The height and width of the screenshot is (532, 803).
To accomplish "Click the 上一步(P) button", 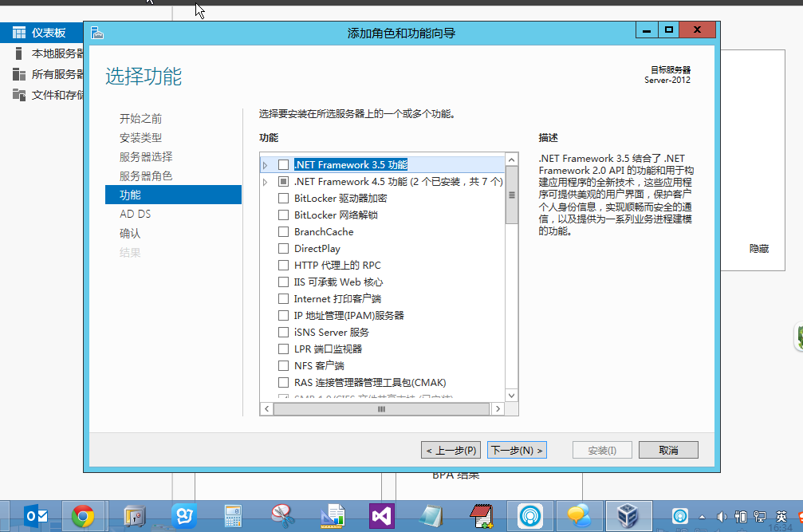I will 451,450.
